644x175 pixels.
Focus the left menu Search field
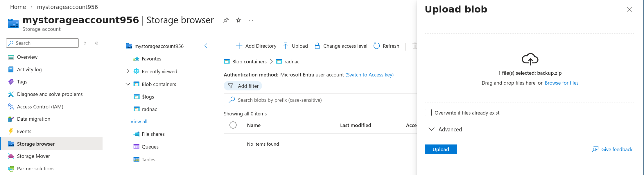pyautogui.click(x=42, y=43)
